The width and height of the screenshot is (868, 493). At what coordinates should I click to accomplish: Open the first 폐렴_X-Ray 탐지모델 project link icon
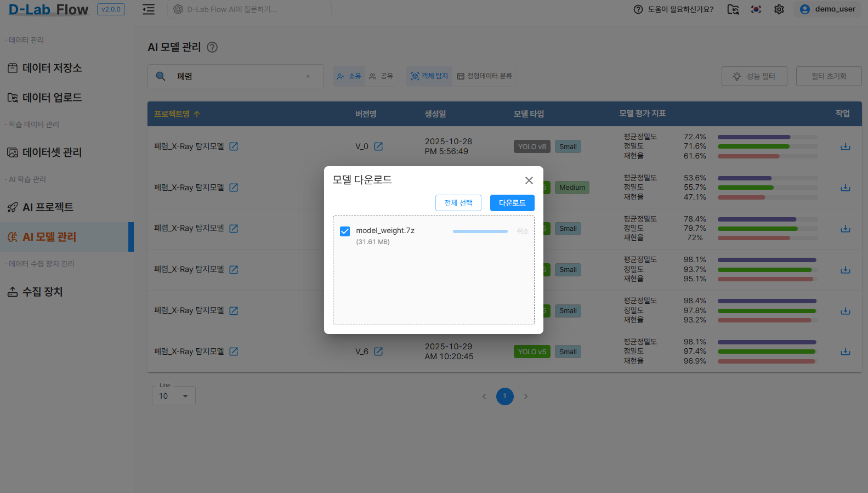coord(234,146)
